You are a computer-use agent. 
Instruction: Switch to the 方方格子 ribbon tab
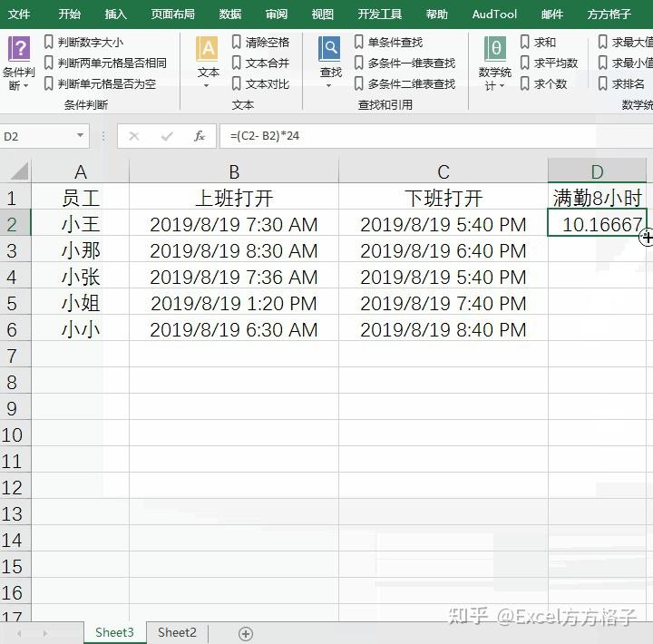(x=609, y=15)
